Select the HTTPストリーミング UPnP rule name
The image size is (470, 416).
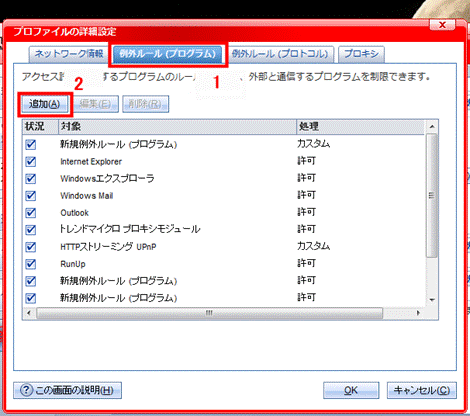(x=108, y=247)
